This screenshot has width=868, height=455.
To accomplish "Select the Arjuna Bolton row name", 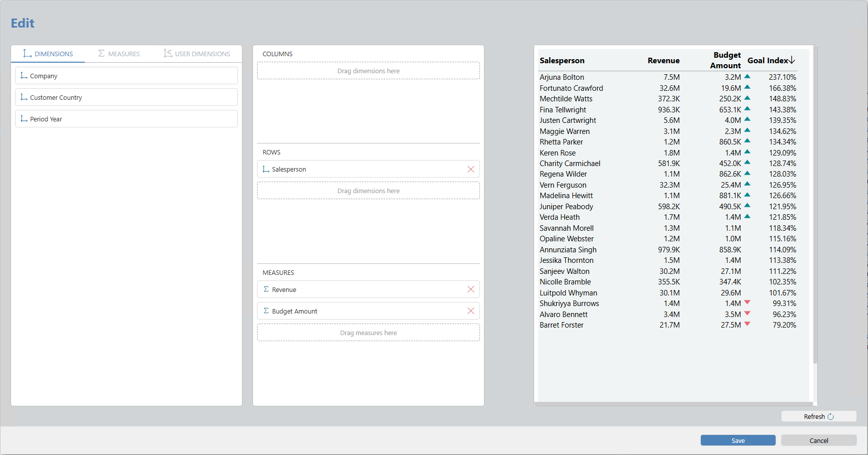I will [562, 77].
